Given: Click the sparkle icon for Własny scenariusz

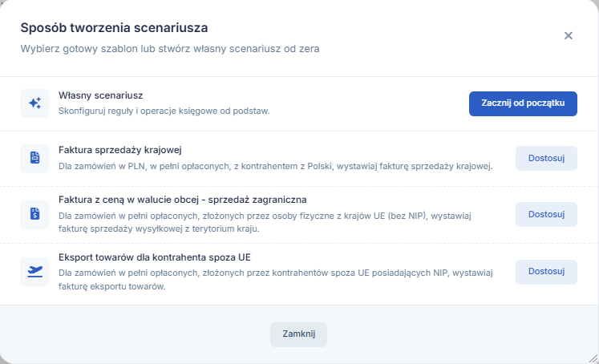Looking at the screenshot, I should 34,103.
